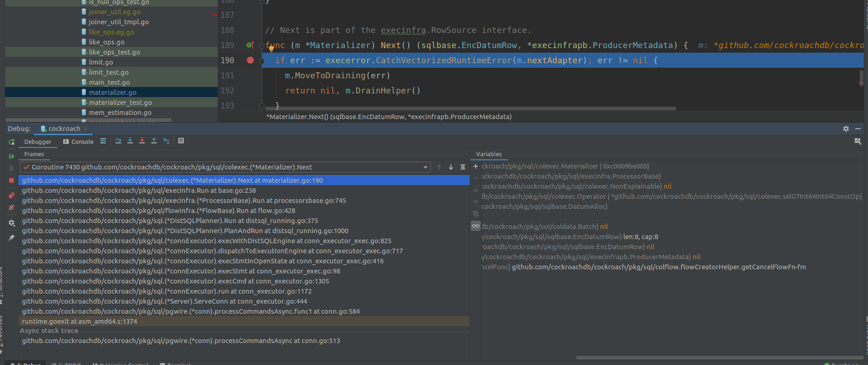The image size is (868, 365).
Task: Mute all breakpoints
Action: 11,207
